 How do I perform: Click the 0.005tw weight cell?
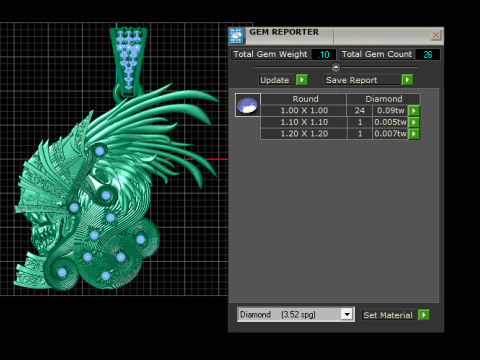[x=390, y=122]
